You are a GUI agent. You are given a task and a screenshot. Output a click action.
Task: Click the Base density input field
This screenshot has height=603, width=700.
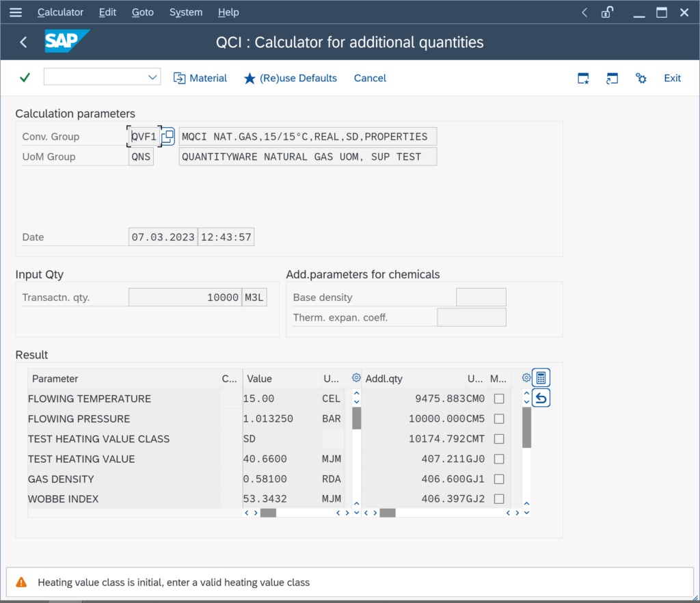(x=481, y=297)
